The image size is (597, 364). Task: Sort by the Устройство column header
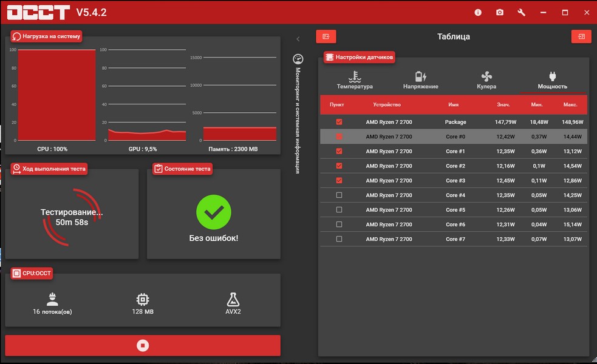387,104
